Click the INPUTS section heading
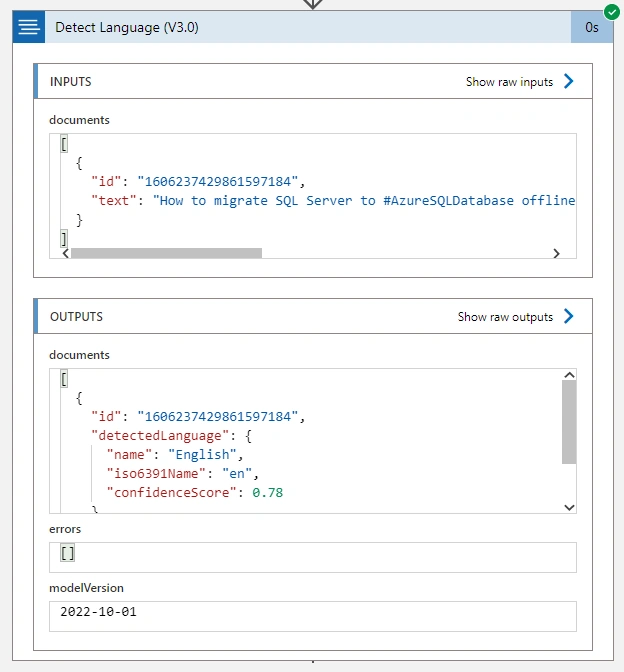This screenshot has height=672, width=624. click(x=71, y=82)
